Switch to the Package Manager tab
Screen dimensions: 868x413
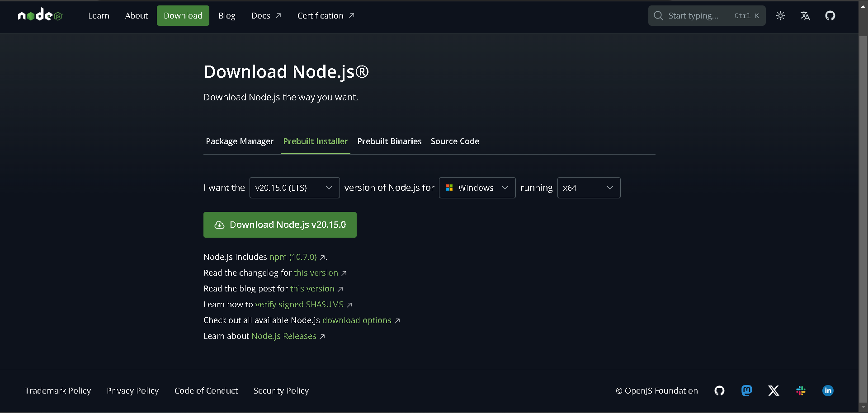click(240, 141)
